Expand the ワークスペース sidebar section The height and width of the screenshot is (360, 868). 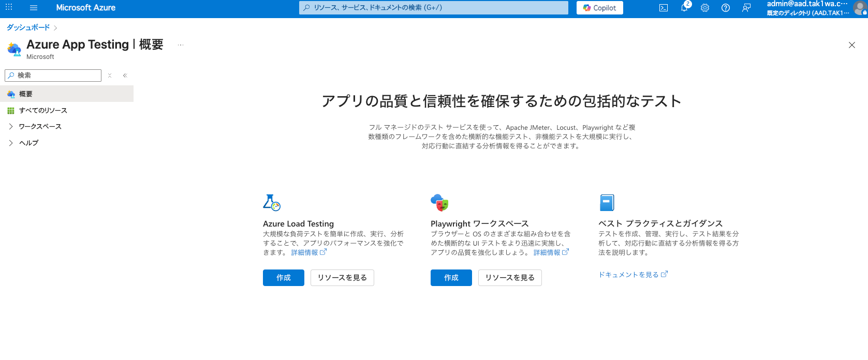click(x=11, y=127)
